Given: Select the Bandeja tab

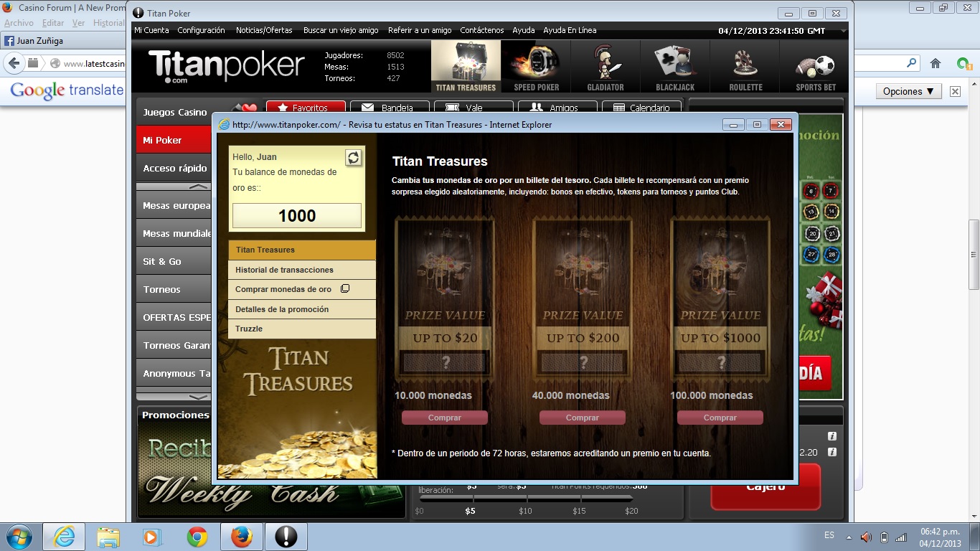Looking at the screenshot, I should click(x=390, y=108).
